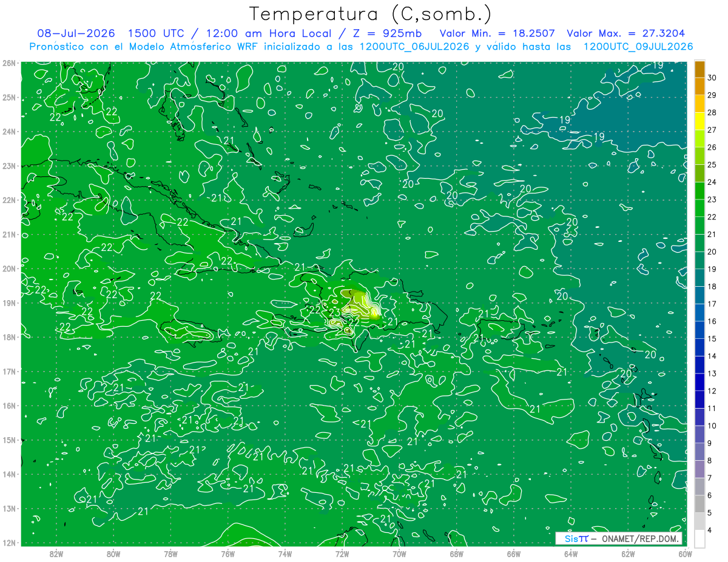Click color bar label '15'
Image resolution: width=728 pixels, height=562 pixels.
[x=712, y=338]
